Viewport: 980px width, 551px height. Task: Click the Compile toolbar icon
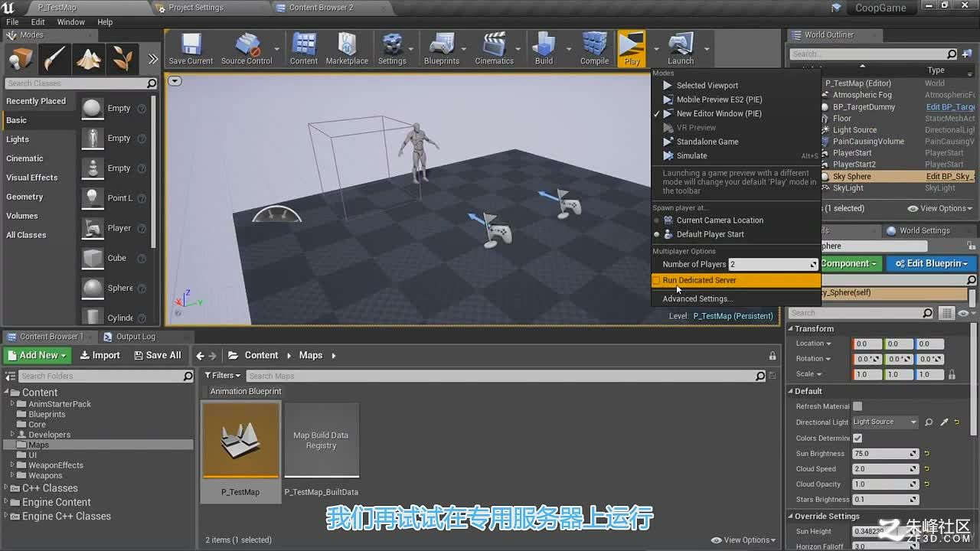(x=594, y=48)
